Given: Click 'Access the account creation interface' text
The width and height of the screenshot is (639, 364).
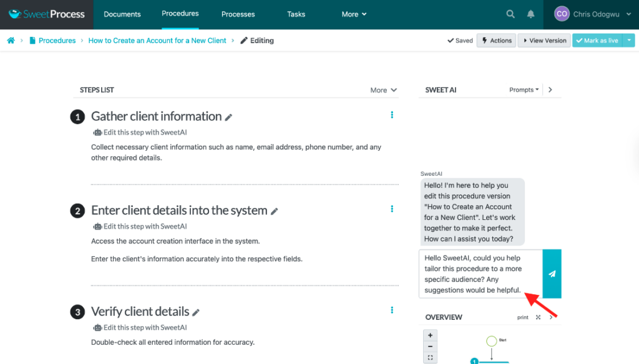Looking at the screenshot, I should [x=175, y=241].
